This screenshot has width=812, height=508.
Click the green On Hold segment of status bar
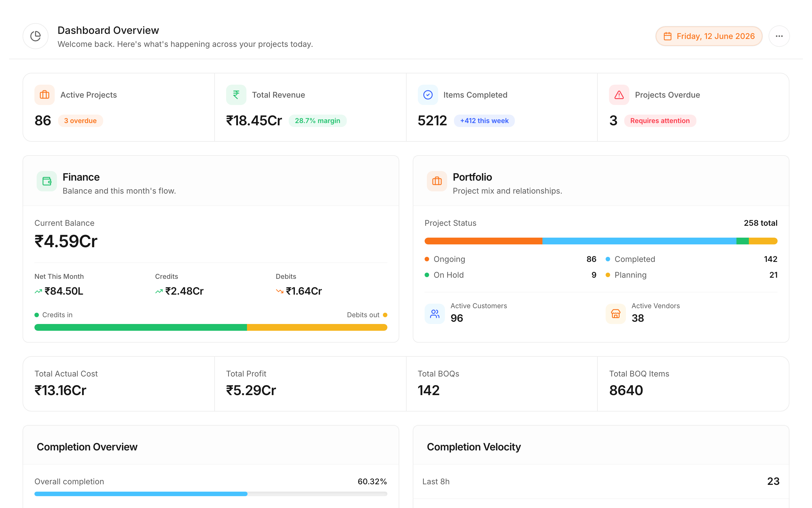[743, 241]
